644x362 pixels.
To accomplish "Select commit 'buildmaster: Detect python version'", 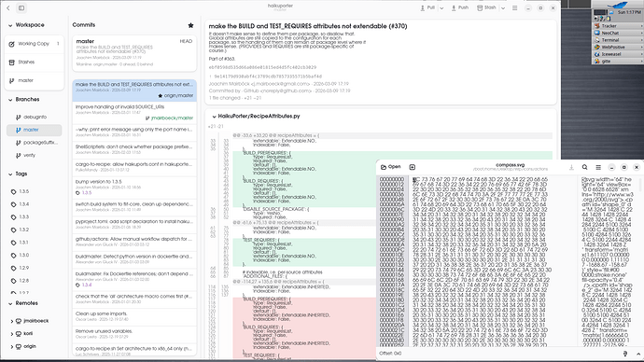I will pos(134,258).
